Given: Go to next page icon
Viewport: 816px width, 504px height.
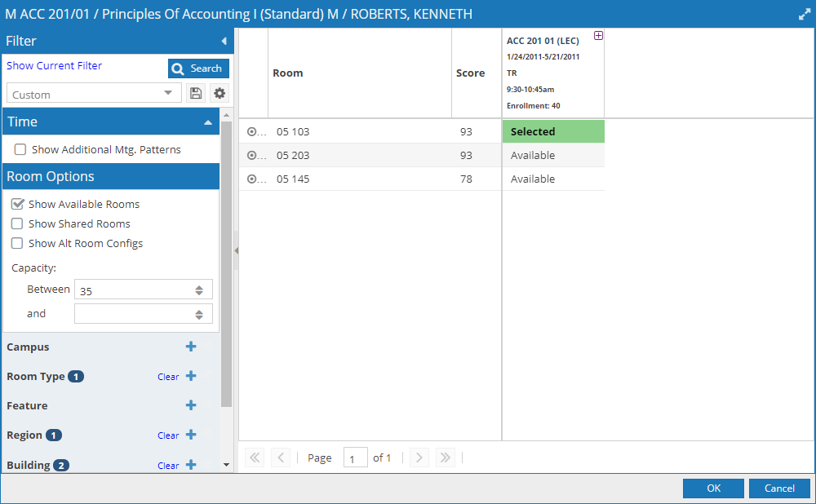Looking at the screenshot, I should coord(419,458).
